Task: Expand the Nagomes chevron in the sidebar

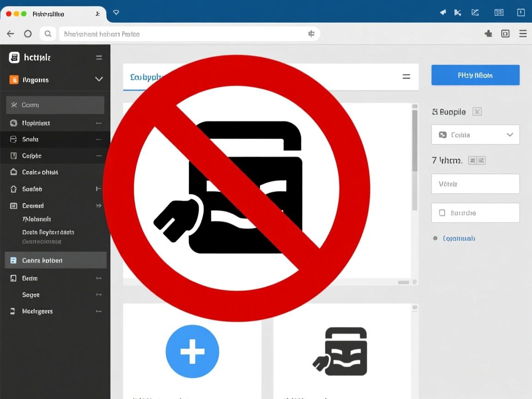Action: [x=99, y=79]
